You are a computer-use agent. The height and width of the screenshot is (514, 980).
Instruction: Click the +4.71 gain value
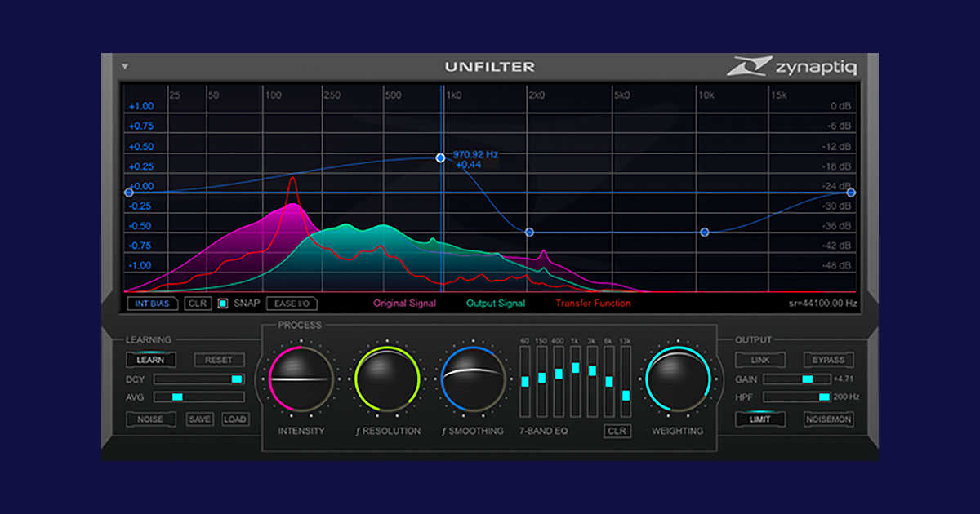click(x=844, y=379)
